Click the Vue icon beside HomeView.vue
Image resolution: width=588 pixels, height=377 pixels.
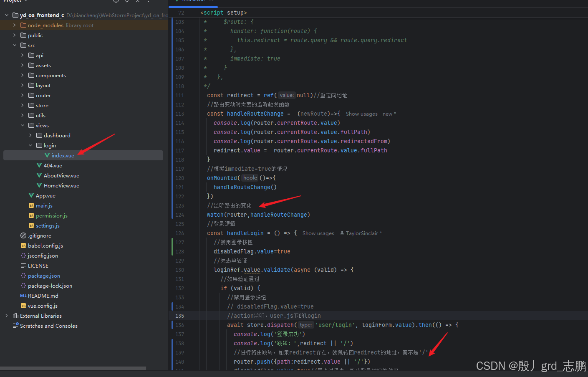pos(39,186)
